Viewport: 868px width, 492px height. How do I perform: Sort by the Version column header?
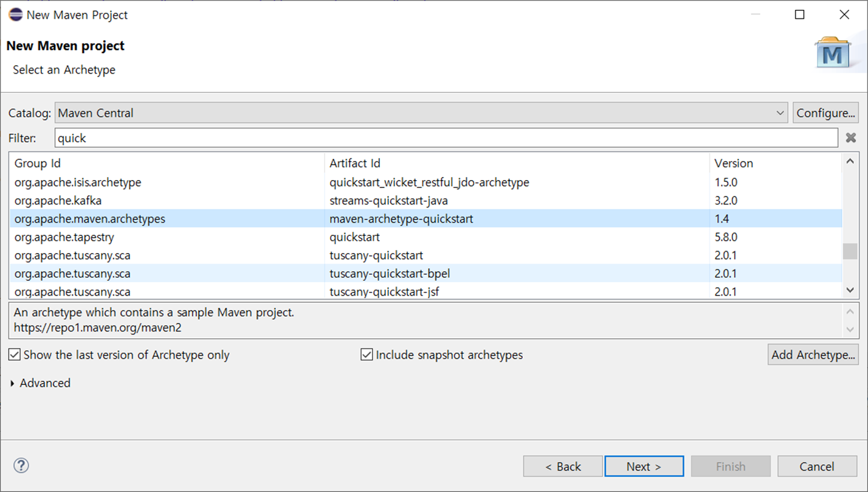pos(776,163)
